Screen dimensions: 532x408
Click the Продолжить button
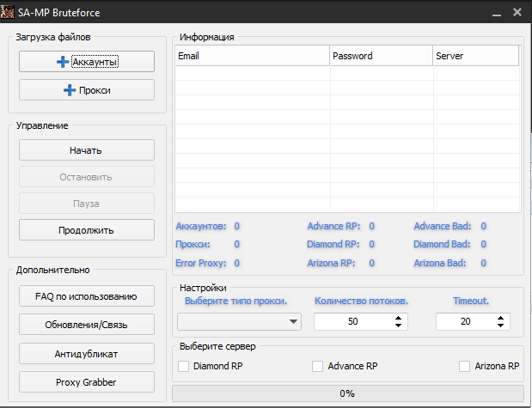(x=86, y=230)
